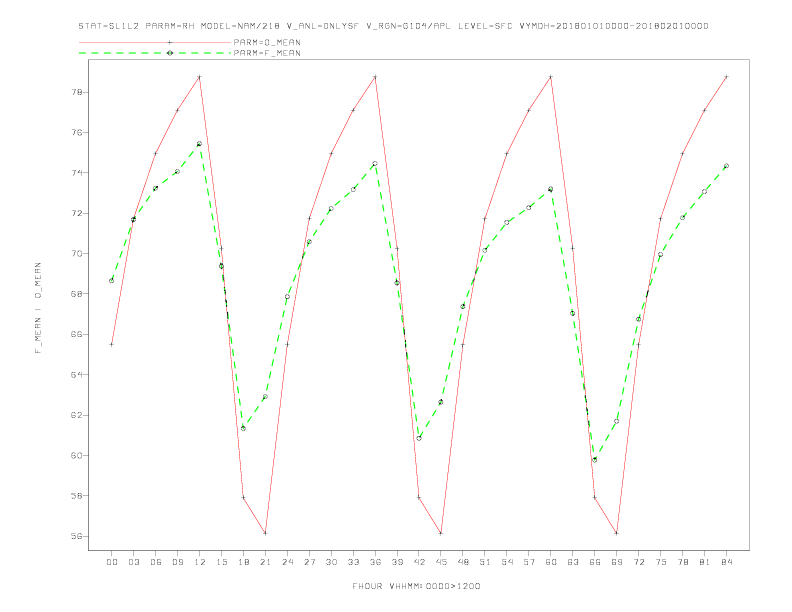Click the y-axis tick label 64
The width and height of the screenshot is (792, 612).
point(76,375)
